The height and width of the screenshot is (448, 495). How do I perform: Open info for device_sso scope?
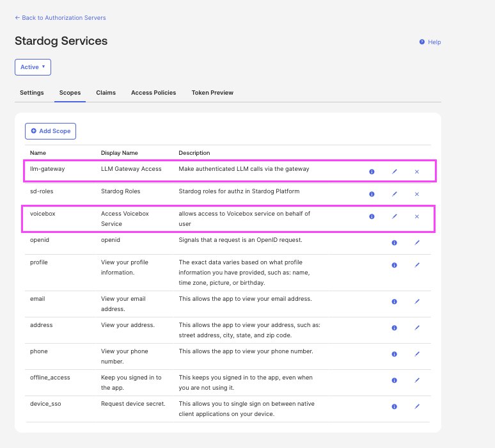click(x=395, y=406)
